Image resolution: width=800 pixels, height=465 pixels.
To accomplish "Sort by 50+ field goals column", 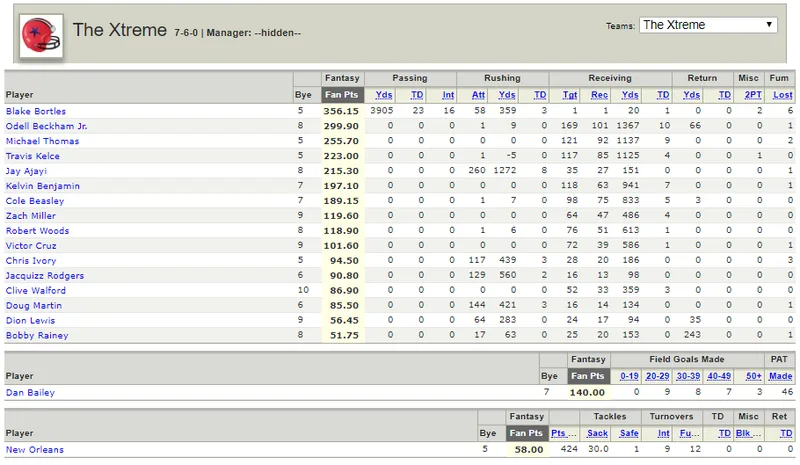I will pos(754,376).
